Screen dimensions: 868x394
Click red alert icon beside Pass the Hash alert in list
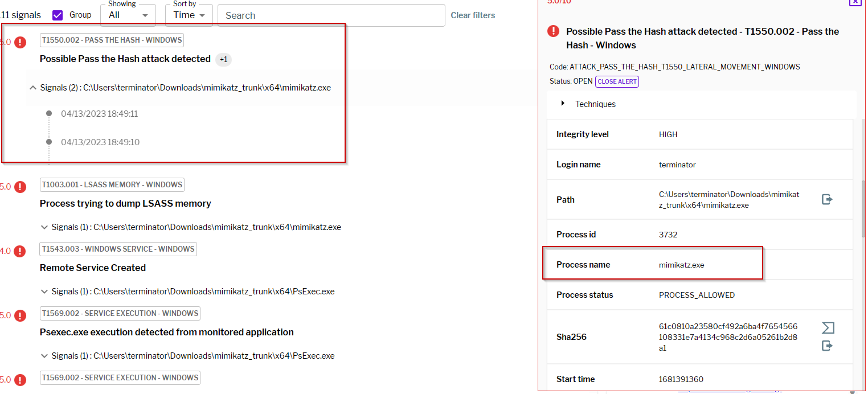(21, 42)
